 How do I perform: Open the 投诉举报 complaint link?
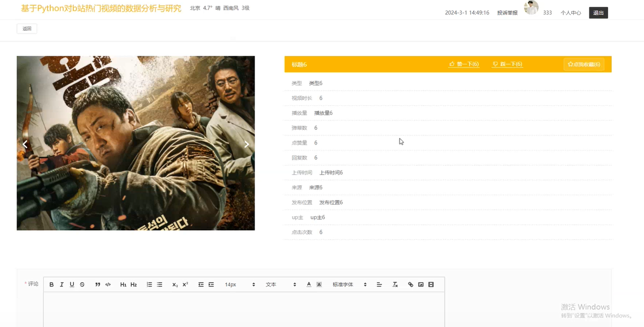click(507, 13)
